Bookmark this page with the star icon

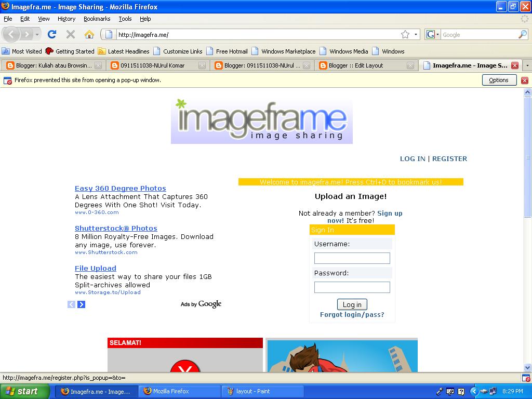(x=405, y=34)
